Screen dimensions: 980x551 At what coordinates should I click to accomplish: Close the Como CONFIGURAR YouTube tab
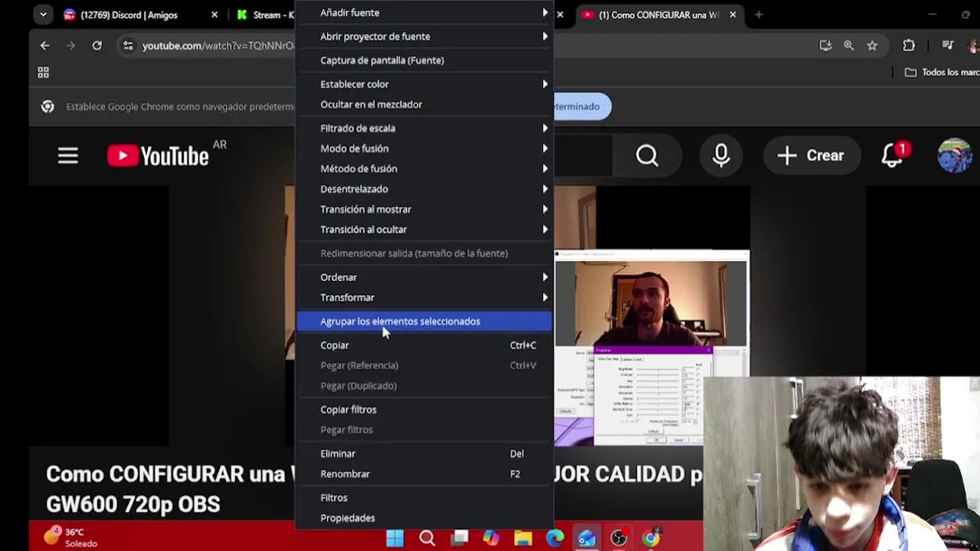(733, 15)
